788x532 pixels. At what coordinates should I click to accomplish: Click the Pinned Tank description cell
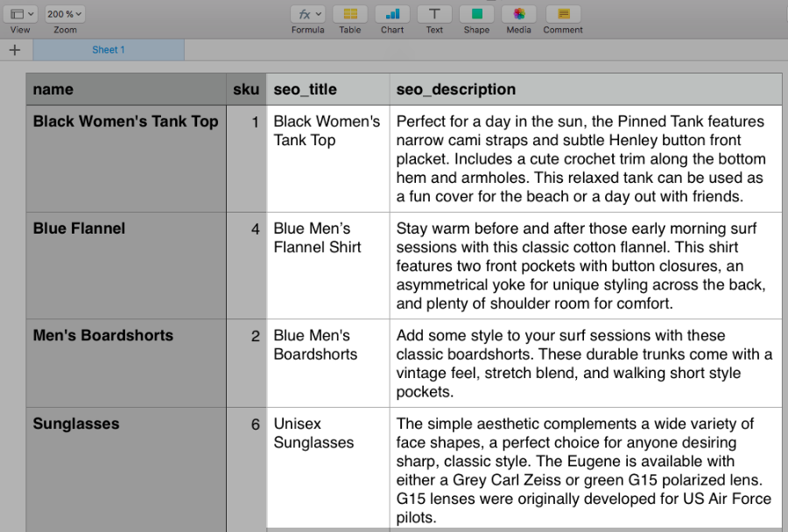point(585,158)
